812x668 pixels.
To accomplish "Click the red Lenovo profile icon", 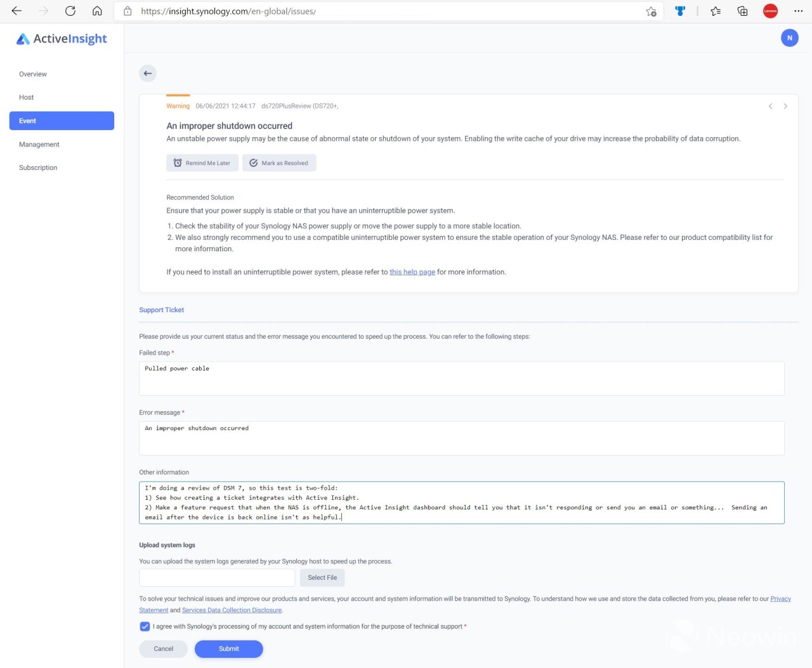I will pos(770,11).
